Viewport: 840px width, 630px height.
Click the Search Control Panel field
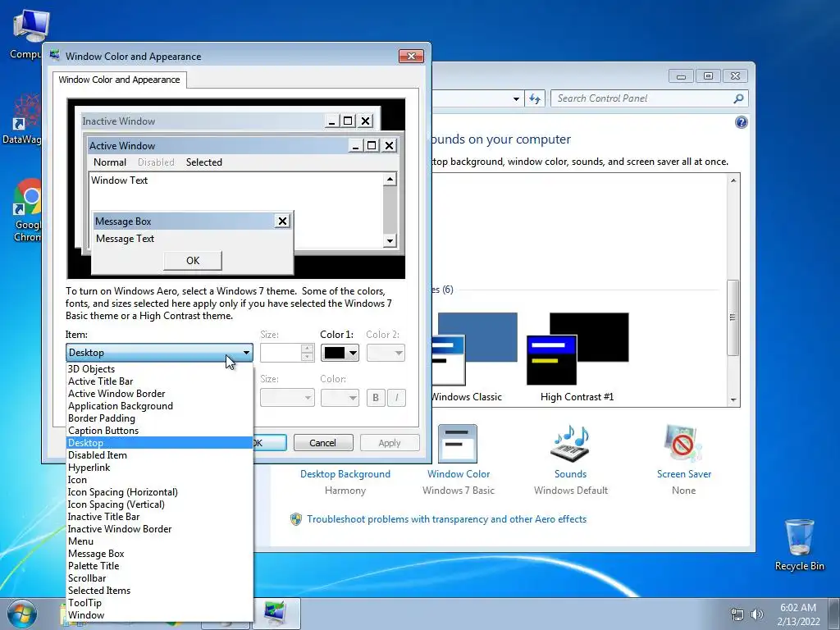click(641, 98)
